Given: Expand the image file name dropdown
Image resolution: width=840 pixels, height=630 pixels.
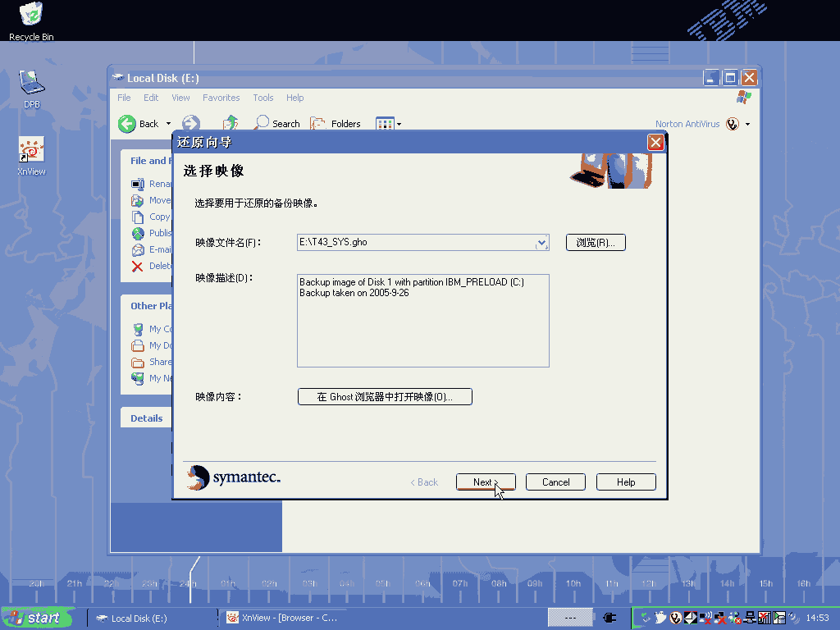Looking at the screenshot, I should coord(541,243).
